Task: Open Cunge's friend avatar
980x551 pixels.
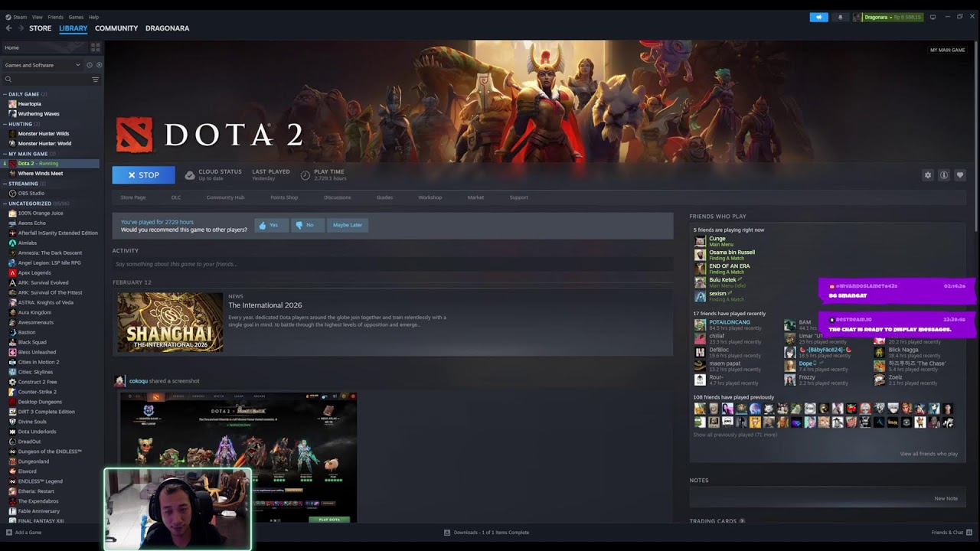Action: [700, 240]
